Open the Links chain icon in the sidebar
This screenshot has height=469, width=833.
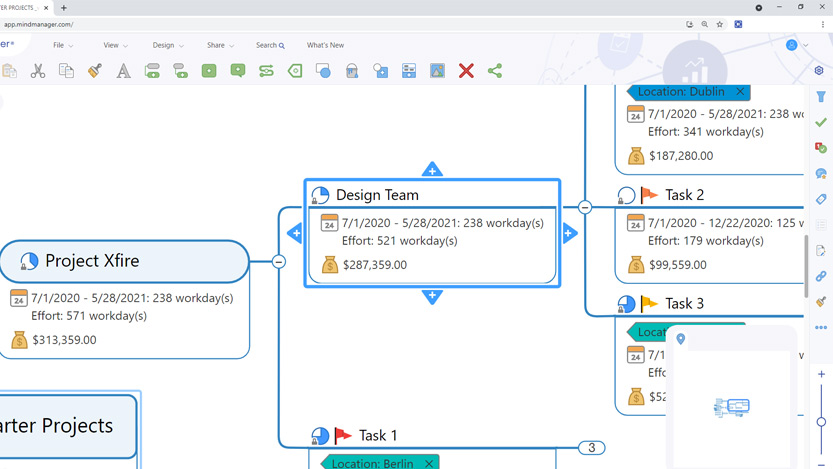(821, 276)
